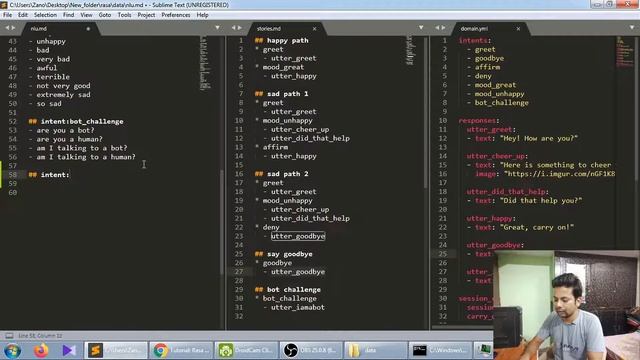640x360 pixels.
Task: Go to previous tab in stories.md pane
Action: 233,28
